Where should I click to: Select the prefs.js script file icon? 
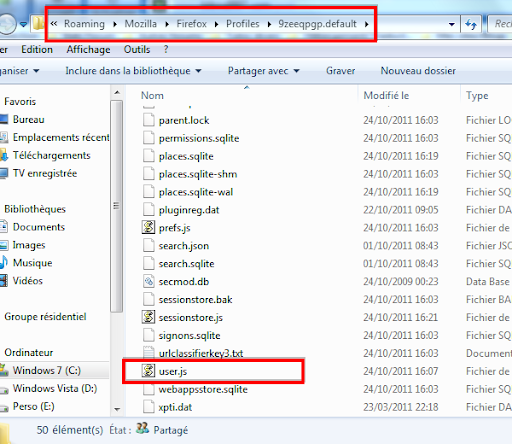148,227
